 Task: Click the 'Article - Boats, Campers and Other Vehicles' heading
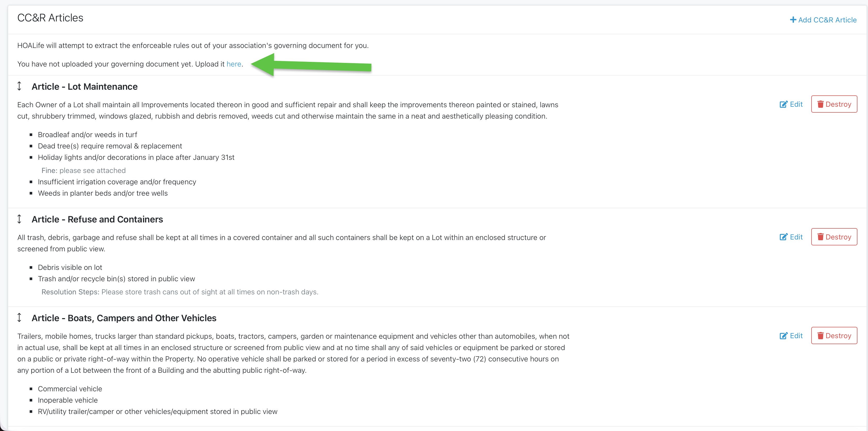[124, 318]
